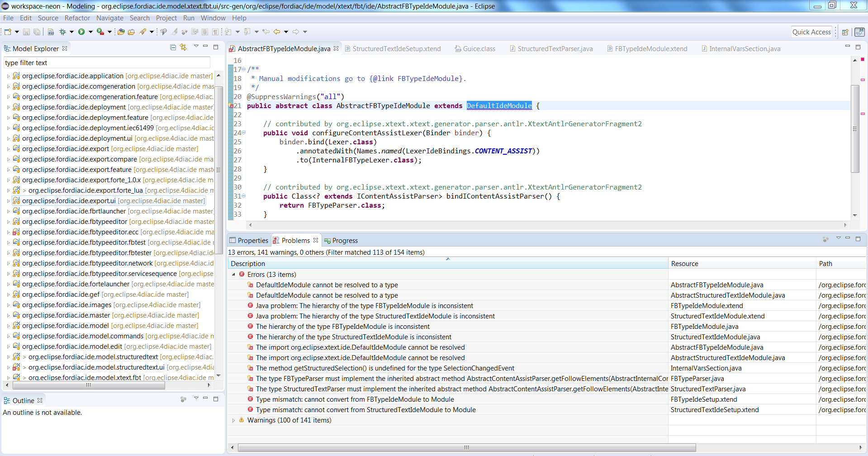This screenshot has height=456, width=868.
Task: Sort problems by Description column header
Action: [x=448, y=264]
